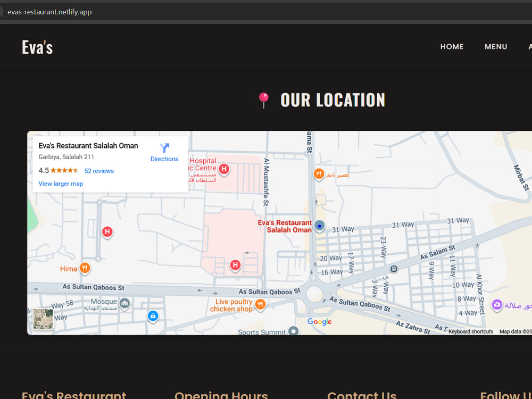This screenshot has height=399, width=532.
Task: Click the purple camera marker on map
Action: (x=497, y=305)
